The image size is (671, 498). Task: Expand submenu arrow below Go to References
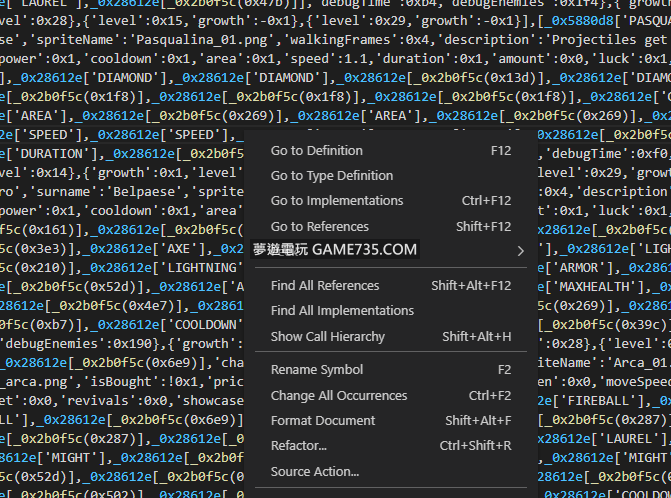(x=520, y=251)
